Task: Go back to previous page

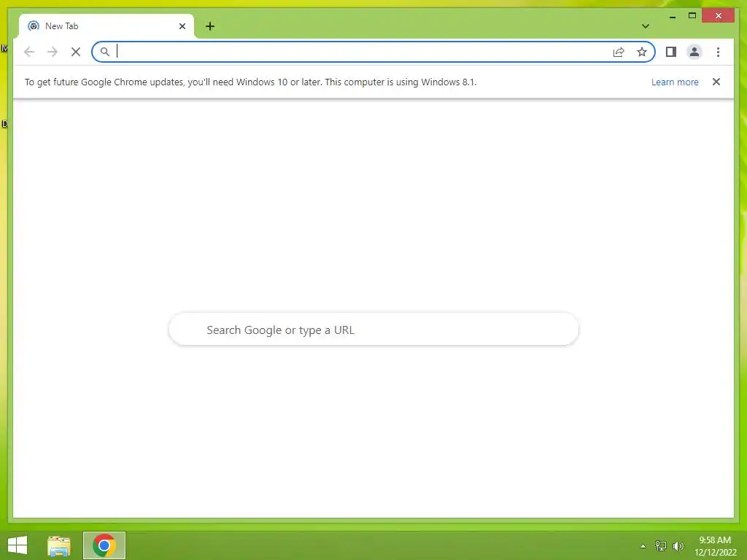Action: tap(29, 52)
